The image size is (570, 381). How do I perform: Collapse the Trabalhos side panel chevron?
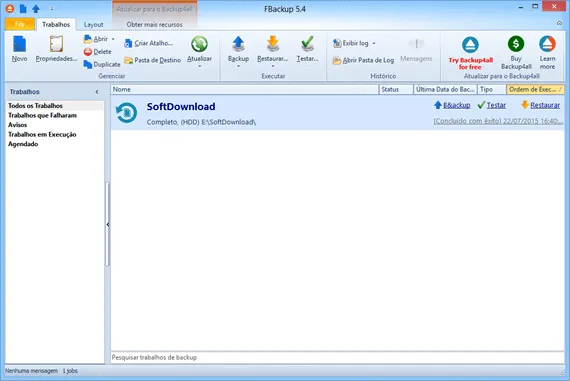[97, 92]
